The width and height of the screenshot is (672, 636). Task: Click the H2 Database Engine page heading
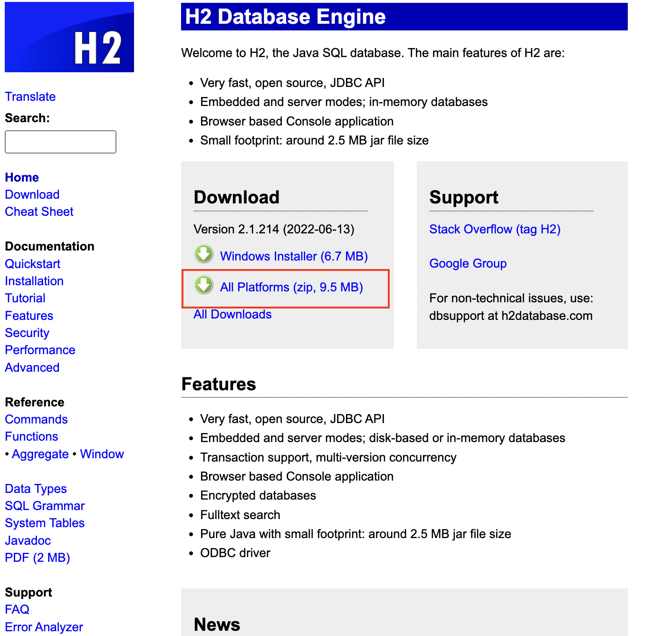(x=286, y=17)
